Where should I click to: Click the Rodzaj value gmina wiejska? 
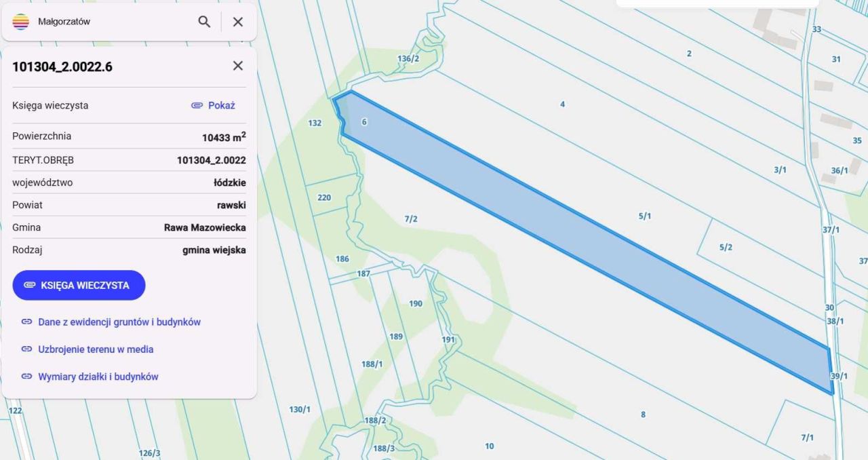click(214, 250)
